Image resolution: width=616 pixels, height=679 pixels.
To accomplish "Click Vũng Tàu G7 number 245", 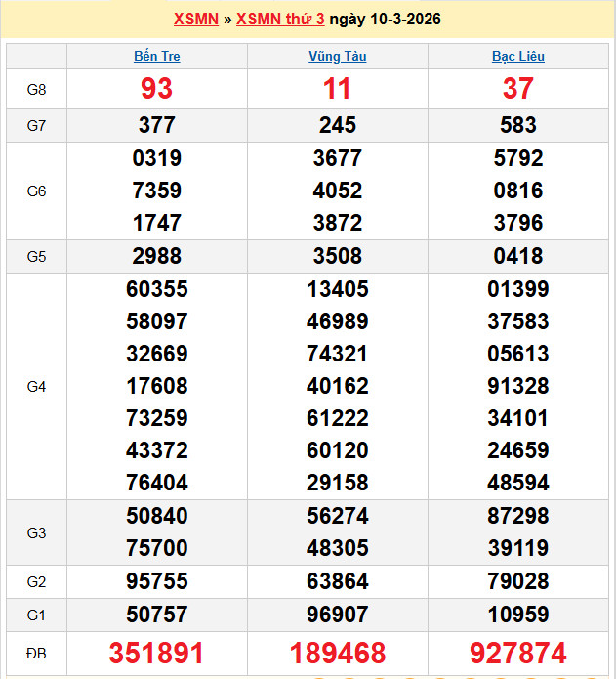I will click(x=337, y=125).
